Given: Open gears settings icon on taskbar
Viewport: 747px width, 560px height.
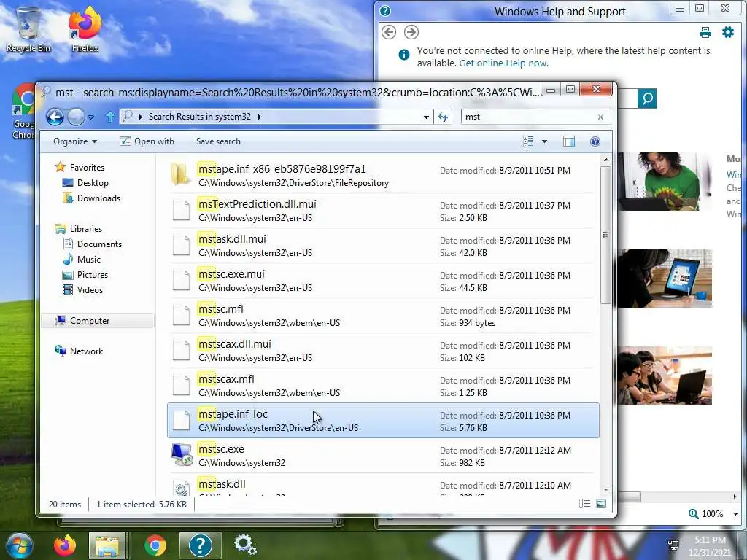Looking at the screenshot, I should pos(245,545).
